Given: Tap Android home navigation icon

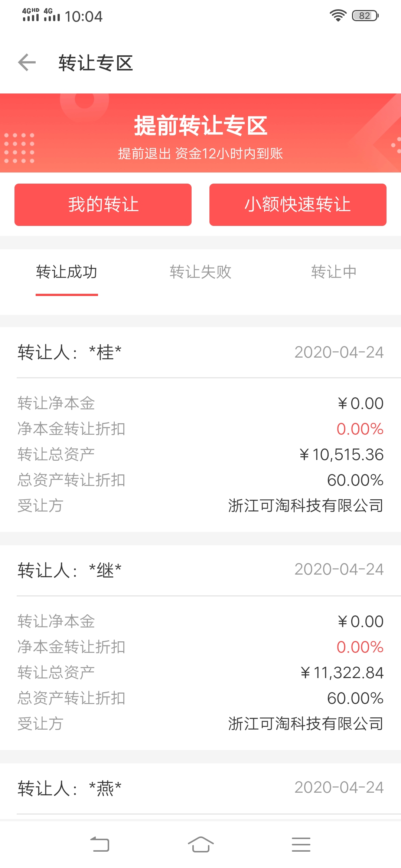Looking at the screenshot, I should pyautogui.click(x=200, y=844).
